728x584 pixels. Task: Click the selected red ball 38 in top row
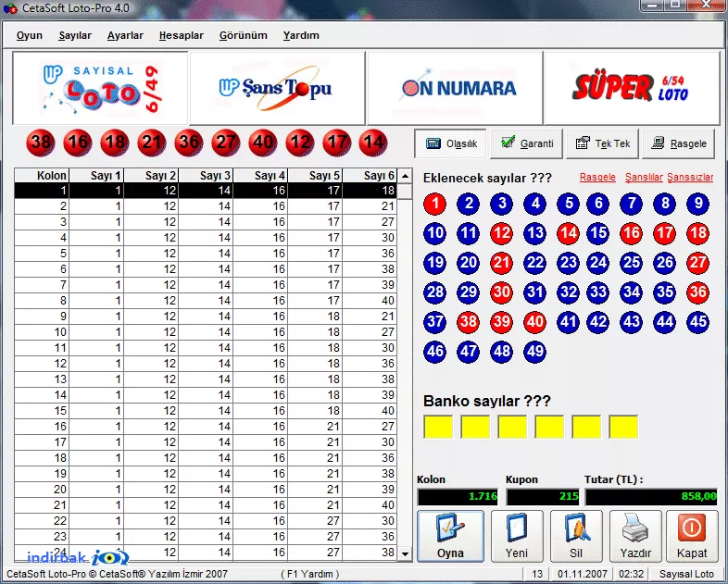(41, 143)
